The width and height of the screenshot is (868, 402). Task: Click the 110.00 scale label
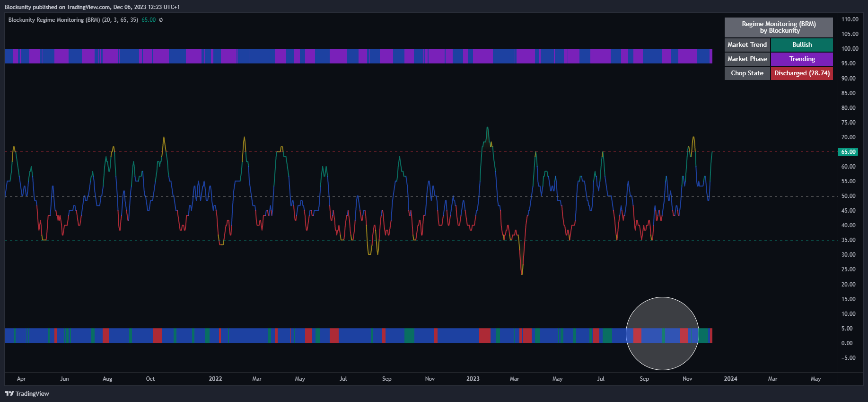coord(850,19)
